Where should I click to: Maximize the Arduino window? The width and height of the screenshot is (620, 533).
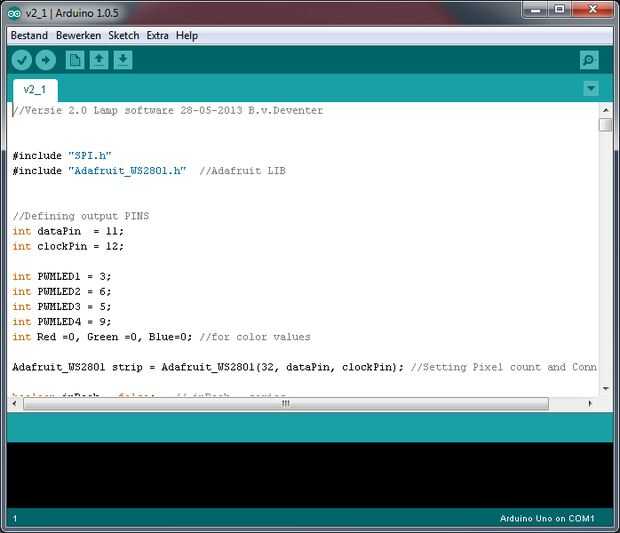[x=559, y=9]
